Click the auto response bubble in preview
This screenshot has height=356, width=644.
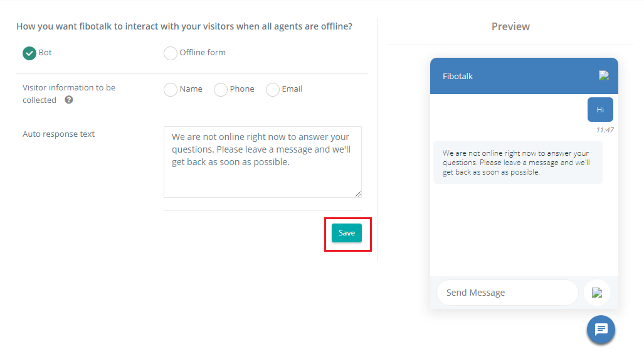518,163
